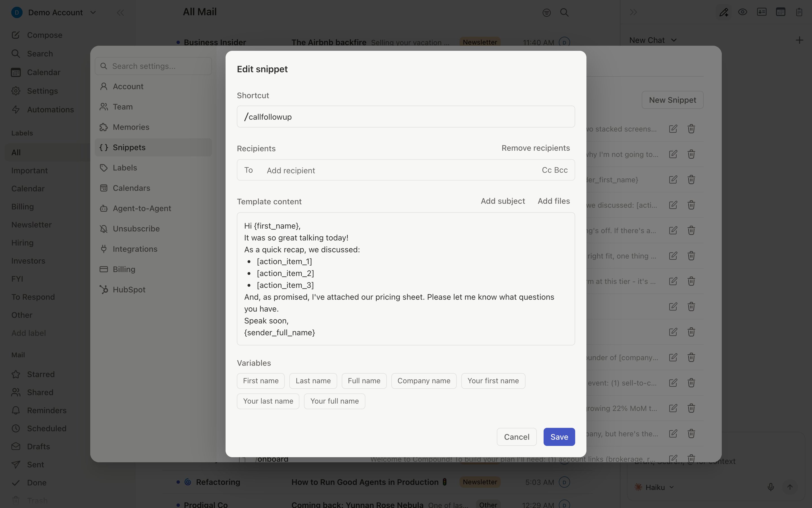Insert the Your full name variable
The height and width of the screenshot is (508, 812).
click(x=335, y=401)
